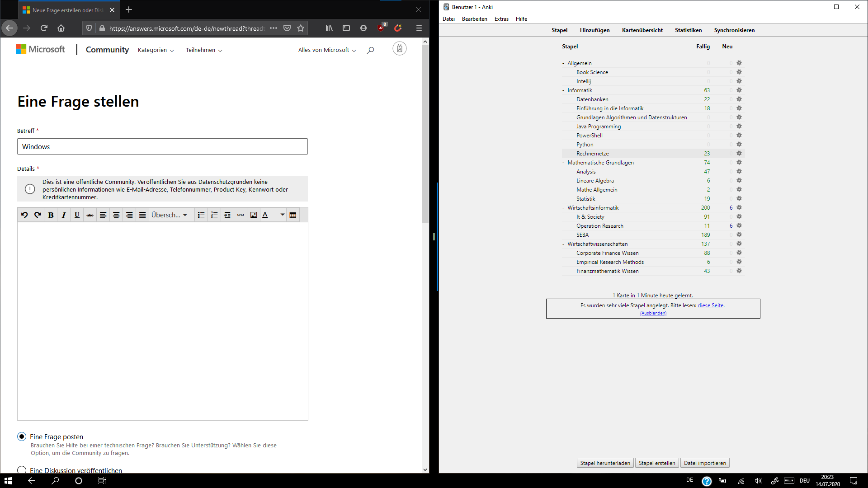Viewport: 868px width, 488px height.
Task: Select the 'Eine Diskussion veröffentlichen' radio button
Action: 22,470
